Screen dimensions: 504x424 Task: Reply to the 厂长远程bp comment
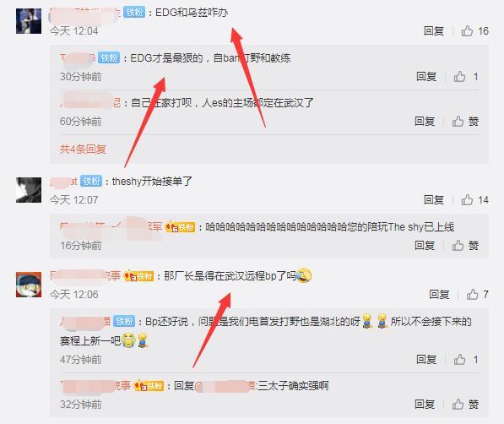(439, 295)
